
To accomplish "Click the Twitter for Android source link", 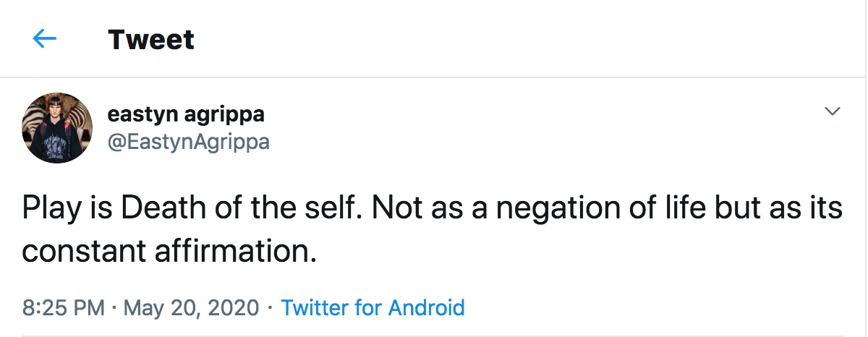I will tap(373, 307).
